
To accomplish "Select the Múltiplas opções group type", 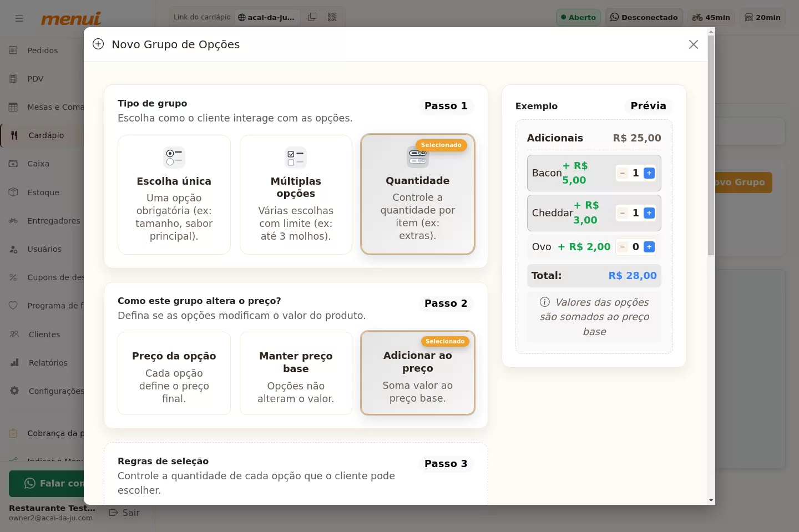I will [x=296, y=195].
